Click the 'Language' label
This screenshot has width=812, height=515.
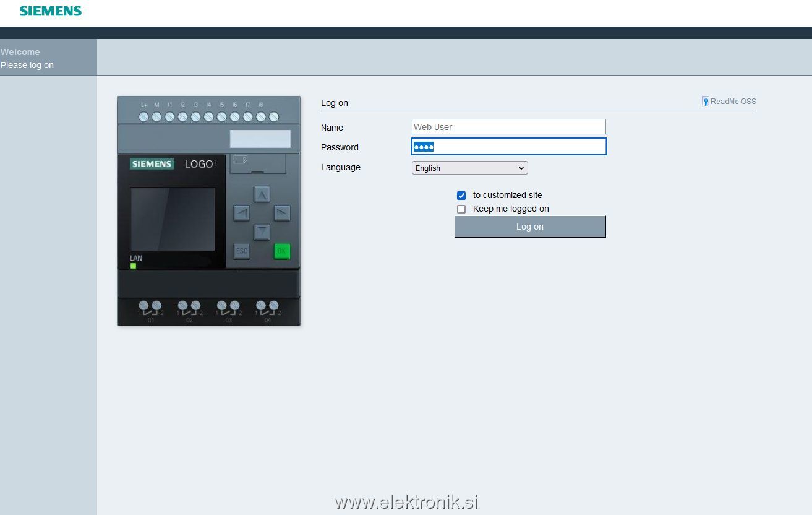[x=341, y=167]
